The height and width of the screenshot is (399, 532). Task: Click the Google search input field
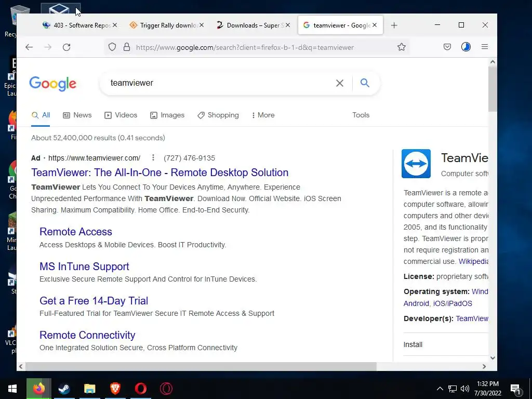217,83
